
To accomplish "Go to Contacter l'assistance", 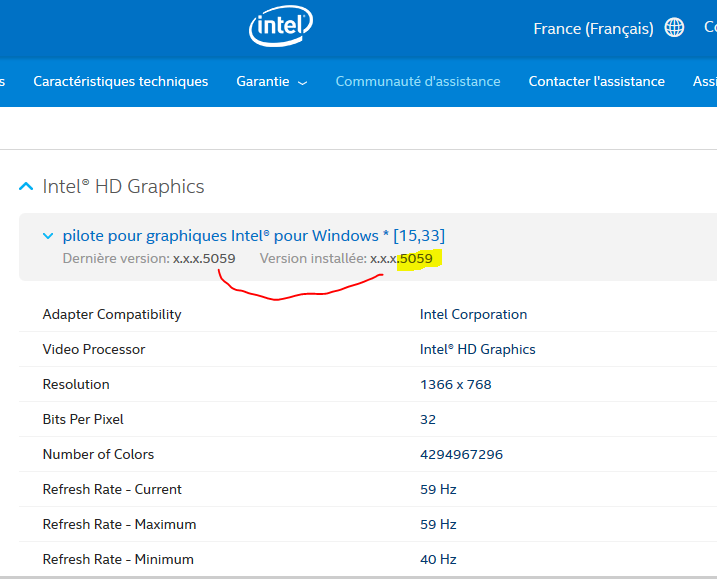I will 597,81.
